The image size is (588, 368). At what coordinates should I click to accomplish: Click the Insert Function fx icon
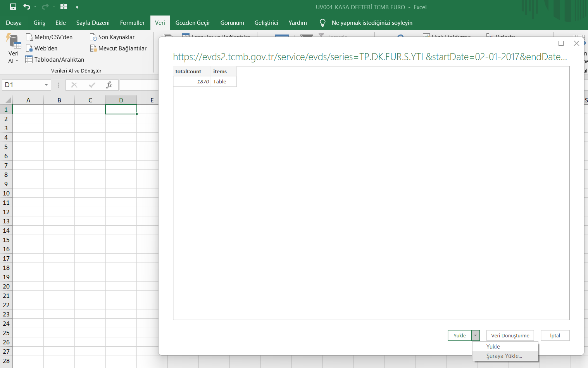[x=109, y=85]
